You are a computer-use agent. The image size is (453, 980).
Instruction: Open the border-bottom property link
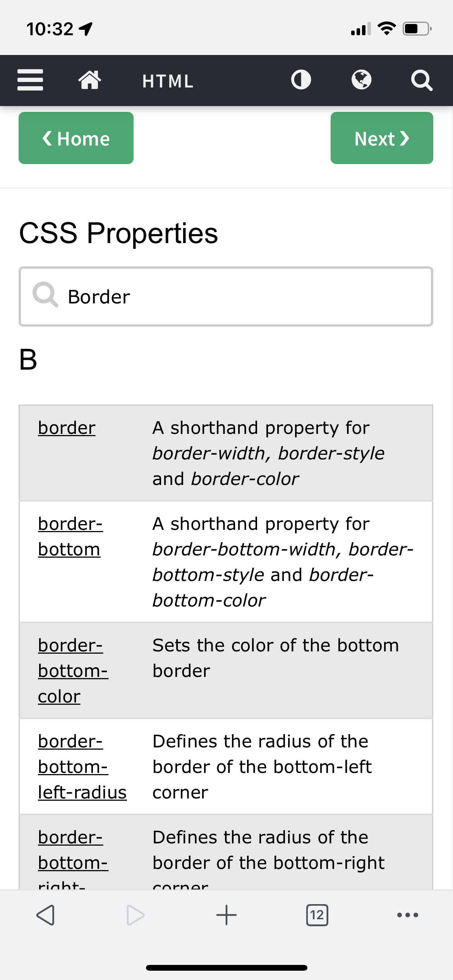point(70,536)
